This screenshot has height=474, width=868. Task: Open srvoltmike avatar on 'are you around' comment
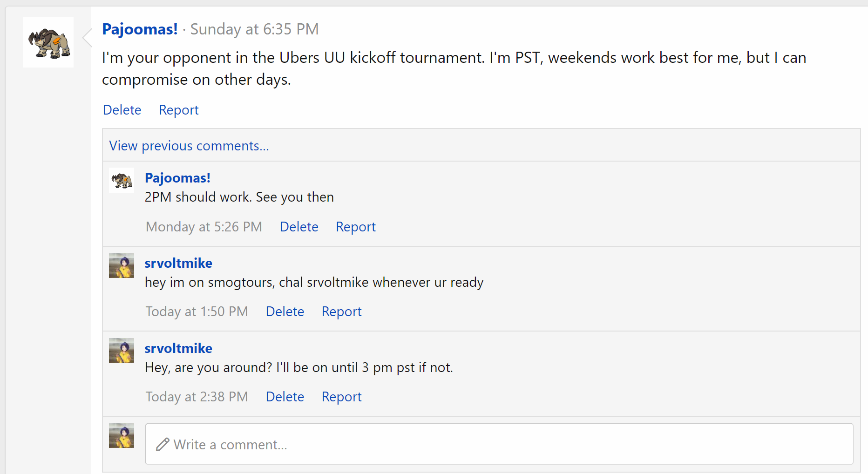[122, 351]
